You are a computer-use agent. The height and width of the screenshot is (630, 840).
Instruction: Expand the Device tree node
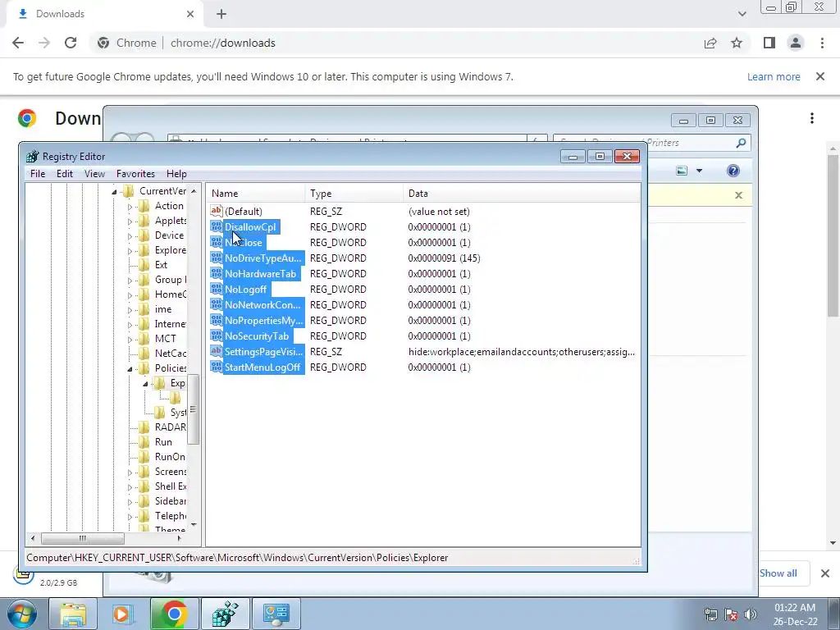tap(130, 235)
